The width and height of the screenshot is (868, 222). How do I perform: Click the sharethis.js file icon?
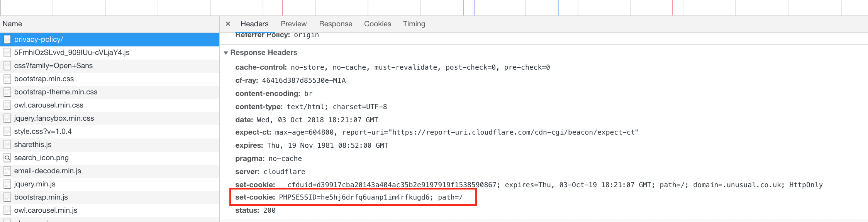7,145
